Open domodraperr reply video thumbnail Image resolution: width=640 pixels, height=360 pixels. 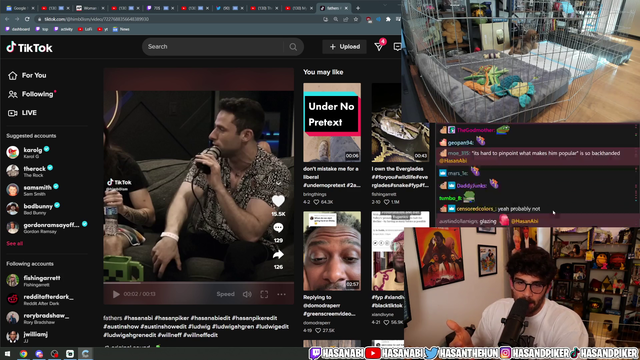click(x=332, y=251)
